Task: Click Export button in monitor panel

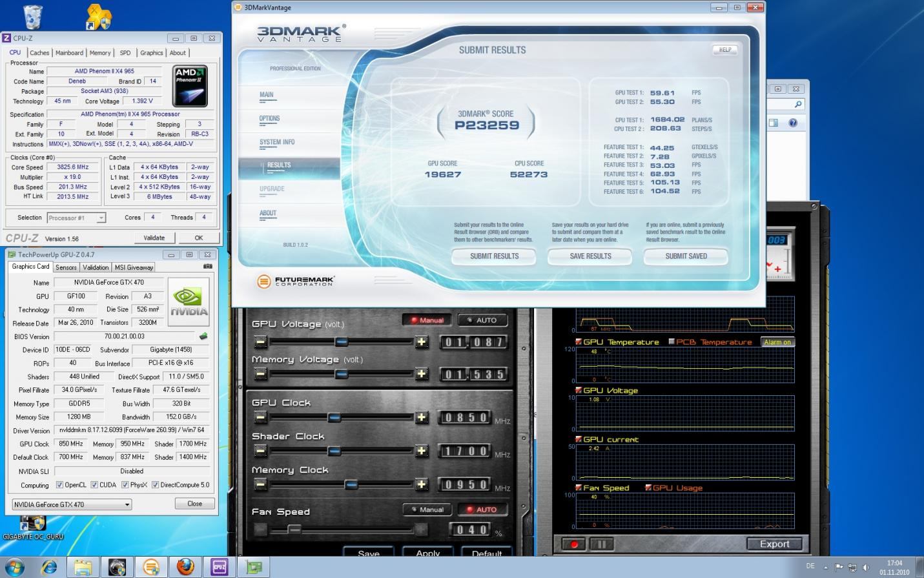Action: (774, 544)
